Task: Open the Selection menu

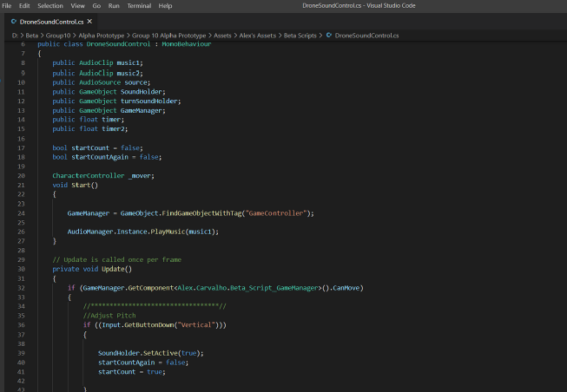Action: pyautogui.click(x=50, y=5)
